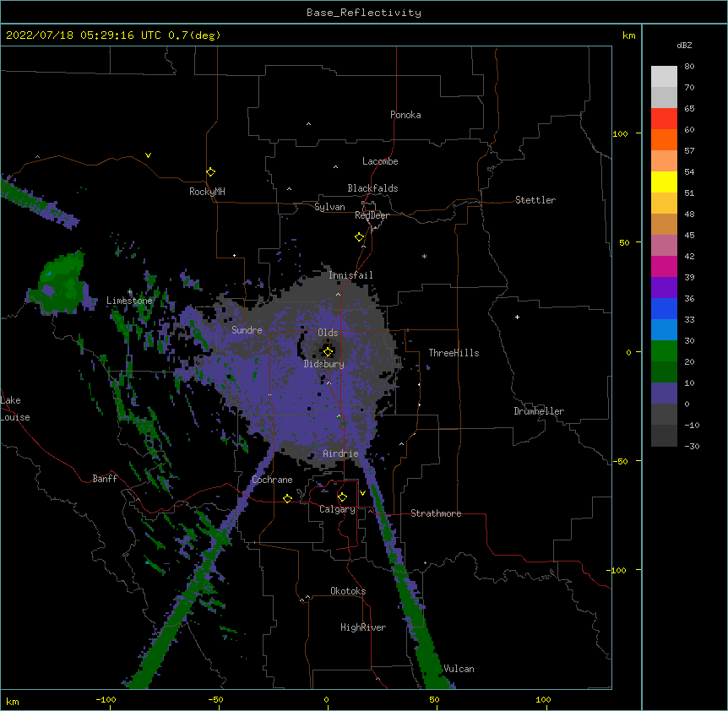
Task: Click the Ponoka city label
Action: tap(405, 115)
